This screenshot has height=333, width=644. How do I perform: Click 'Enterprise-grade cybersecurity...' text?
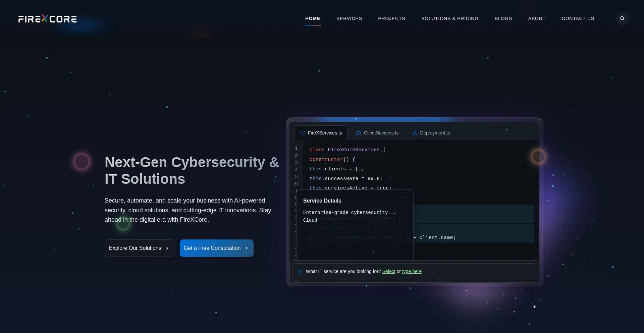(x=350, y=212)
